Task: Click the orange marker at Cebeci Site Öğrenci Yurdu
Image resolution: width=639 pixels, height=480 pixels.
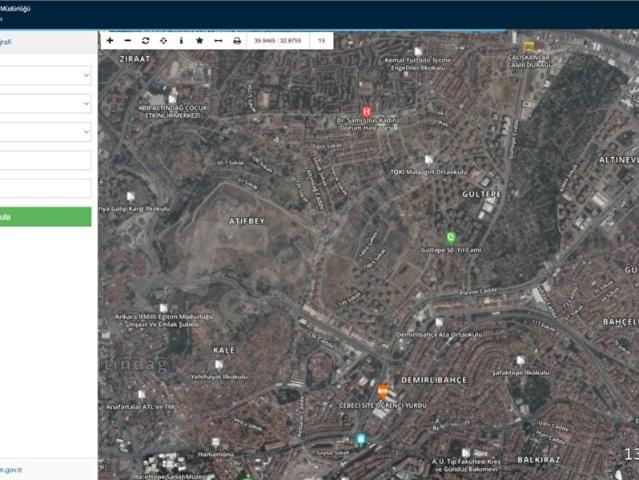Action: point(382,391)
